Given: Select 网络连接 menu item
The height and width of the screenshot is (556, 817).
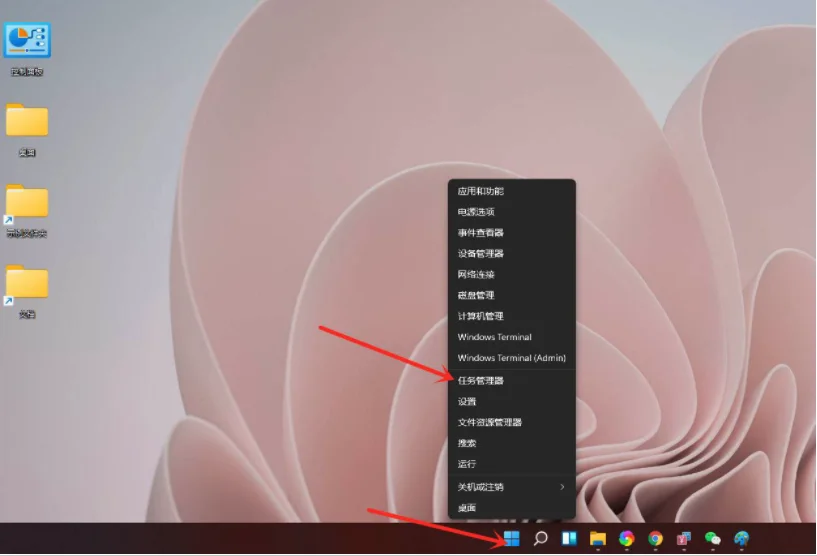Looking at the screenshot, I should [x=477, y=274].
